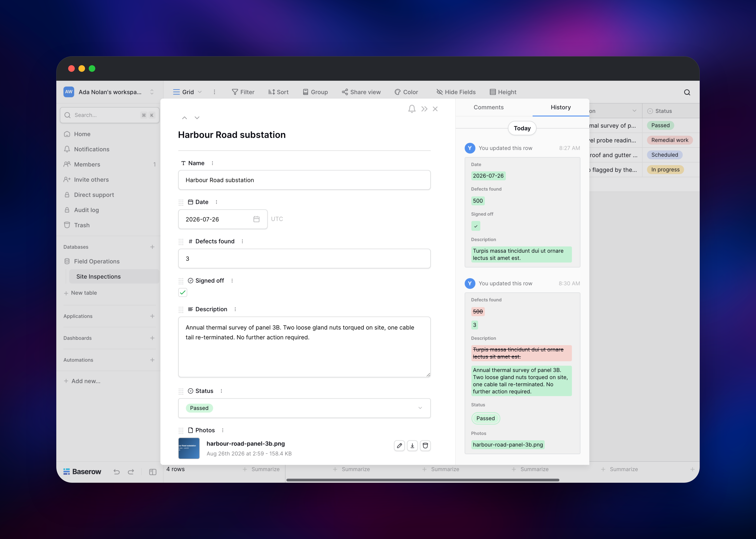Open Status field options dots
The width and height of the screenshot is (756, 539).
[x=222, y=391]
